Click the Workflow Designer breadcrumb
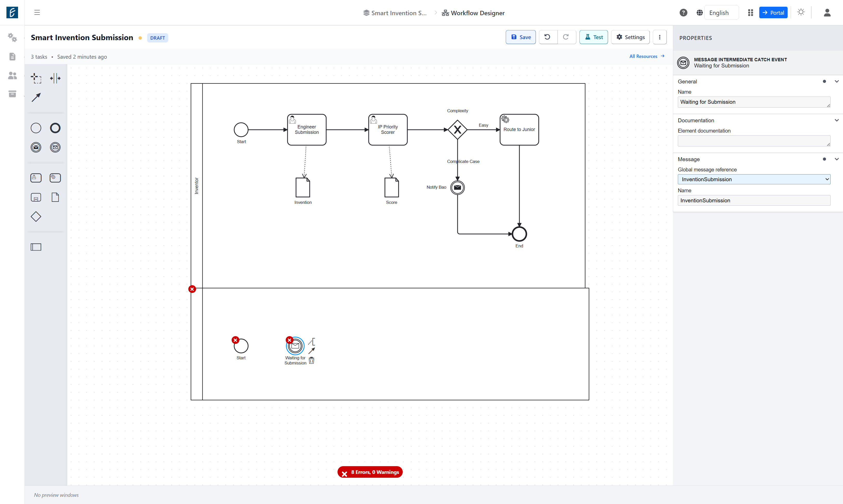 pos(473,13)
